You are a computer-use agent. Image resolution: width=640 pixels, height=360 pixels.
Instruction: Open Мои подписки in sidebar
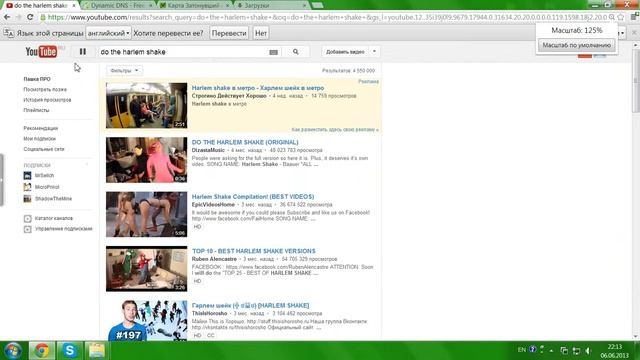40,139
